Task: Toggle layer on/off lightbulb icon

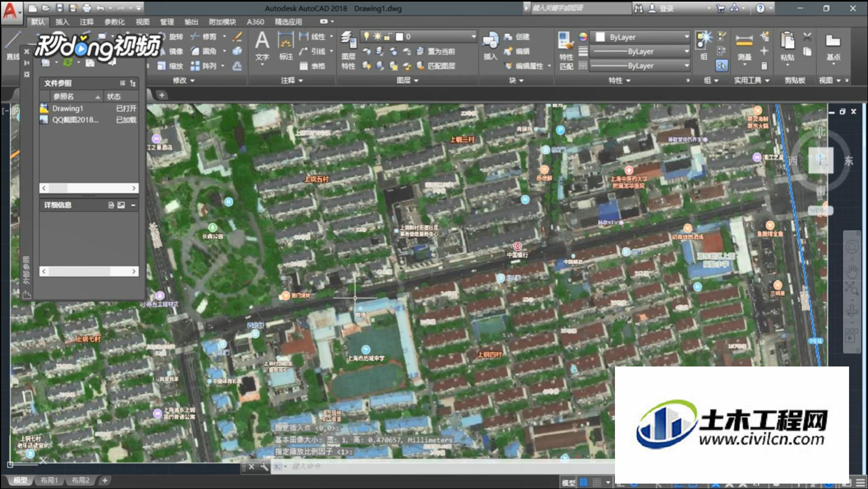Action: tap(366, 36)
